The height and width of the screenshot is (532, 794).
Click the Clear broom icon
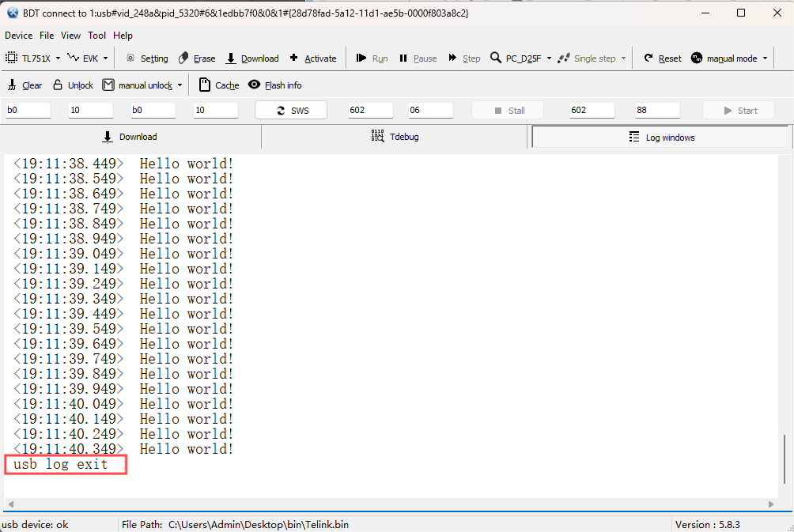[x=12, y=85]
